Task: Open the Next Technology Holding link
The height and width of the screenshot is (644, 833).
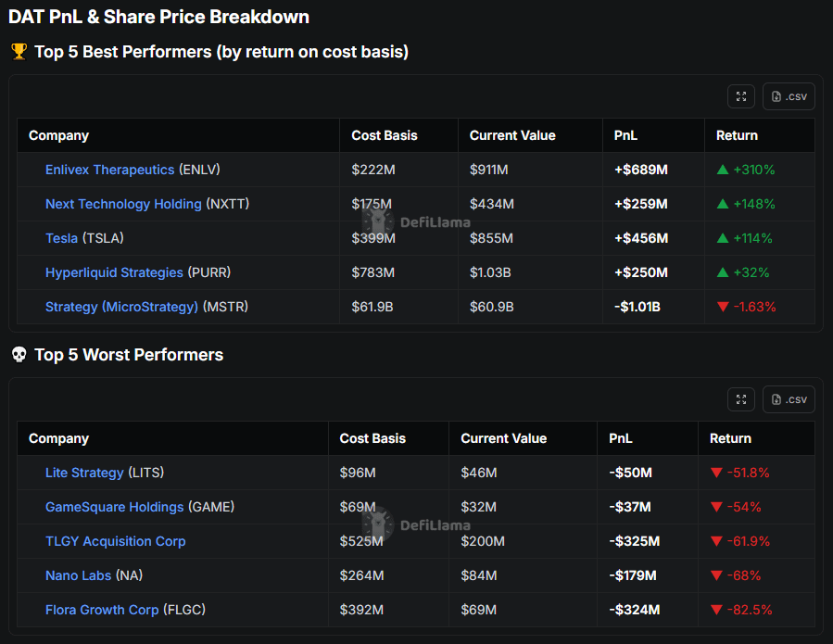Action: click(124, 204)
